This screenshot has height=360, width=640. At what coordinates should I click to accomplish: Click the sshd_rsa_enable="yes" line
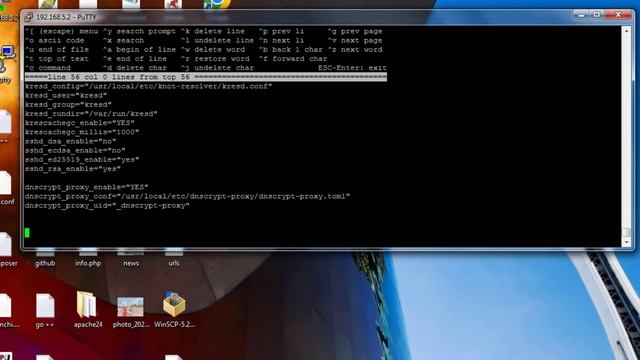click(73, 169)
